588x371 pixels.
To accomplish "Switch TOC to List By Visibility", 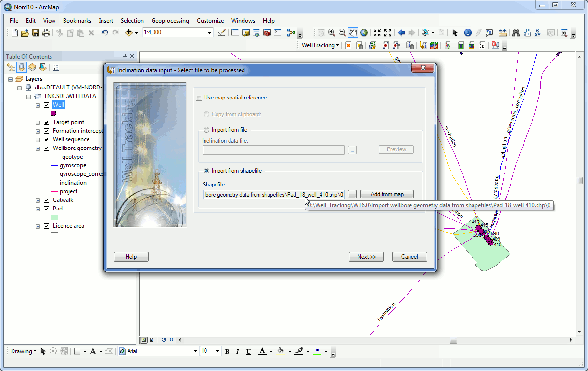I will (32, 67).
